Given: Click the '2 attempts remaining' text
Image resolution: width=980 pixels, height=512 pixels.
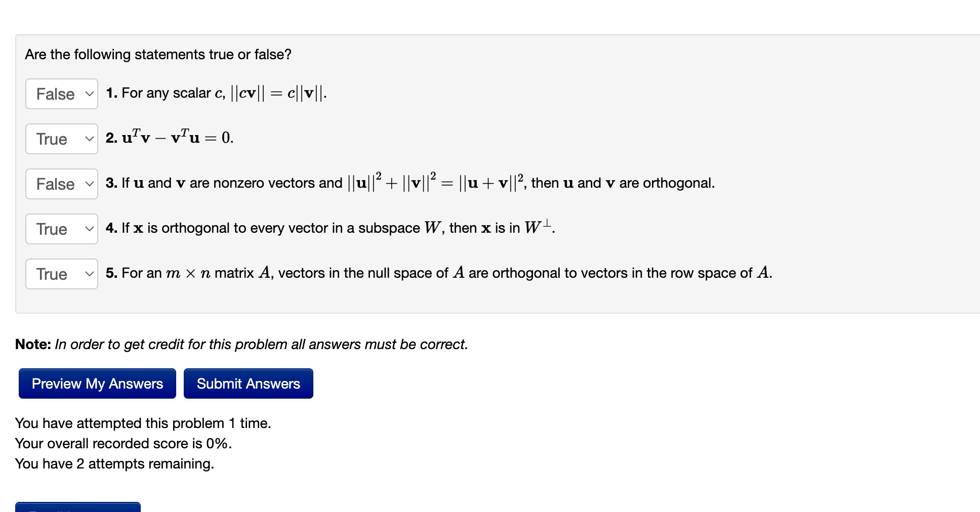Looking at the screenshot, I should (145, 463).
